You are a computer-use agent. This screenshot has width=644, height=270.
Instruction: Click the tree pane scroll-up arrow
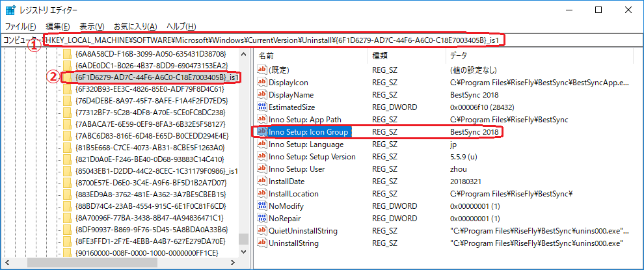click(245, 54)
